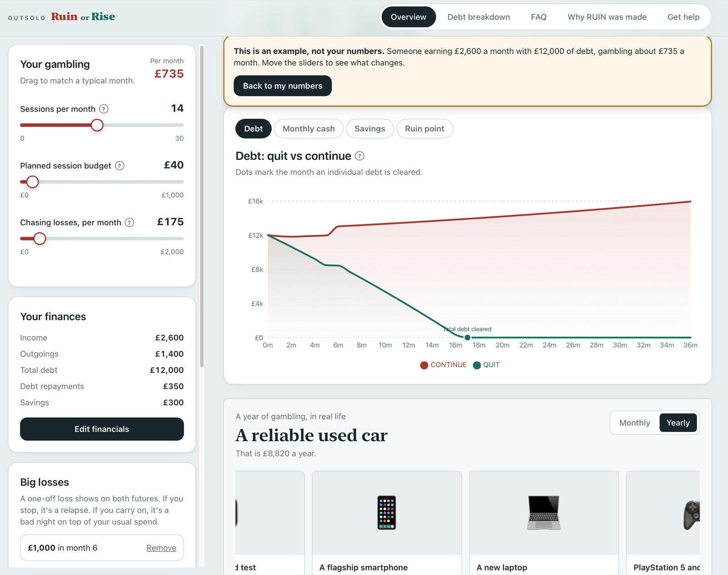Open help icon beside Debt: quit vs continue
This screenshot has height=575, width=728.
(x=359, y=156)
